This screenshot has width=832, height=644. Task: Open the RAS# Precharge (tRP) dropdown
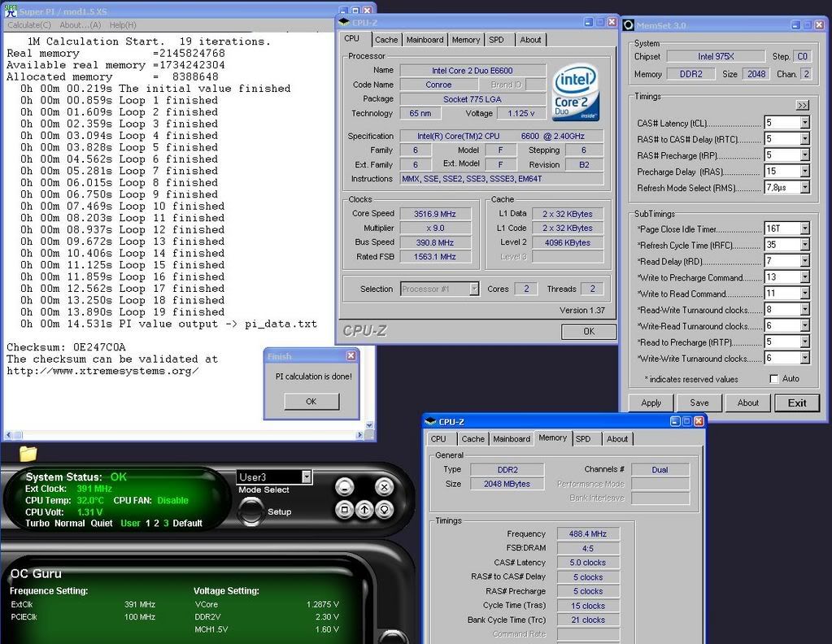click(x=805, y=155)
